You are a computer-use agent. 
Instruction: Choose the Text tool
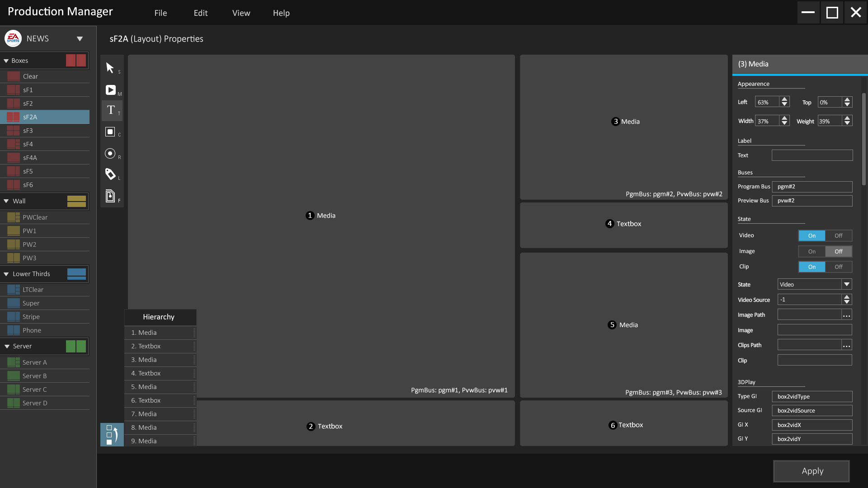[111, 110]
